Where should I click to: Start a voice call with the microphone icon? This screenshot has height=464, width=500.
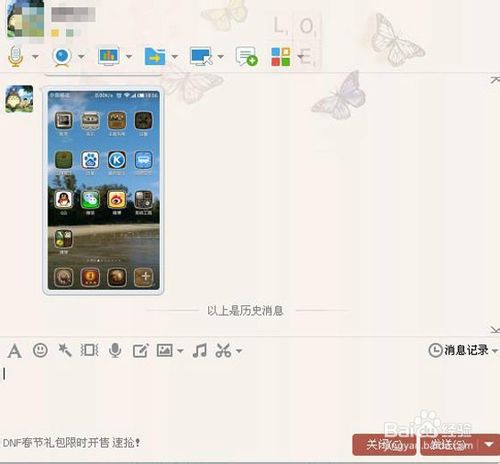15,56
